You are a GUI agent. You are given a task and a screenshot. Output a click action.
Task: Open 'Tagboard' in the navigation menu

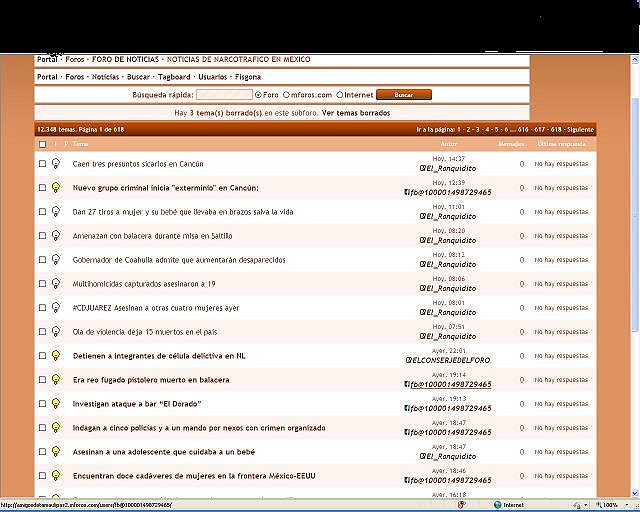coord(174,77)
